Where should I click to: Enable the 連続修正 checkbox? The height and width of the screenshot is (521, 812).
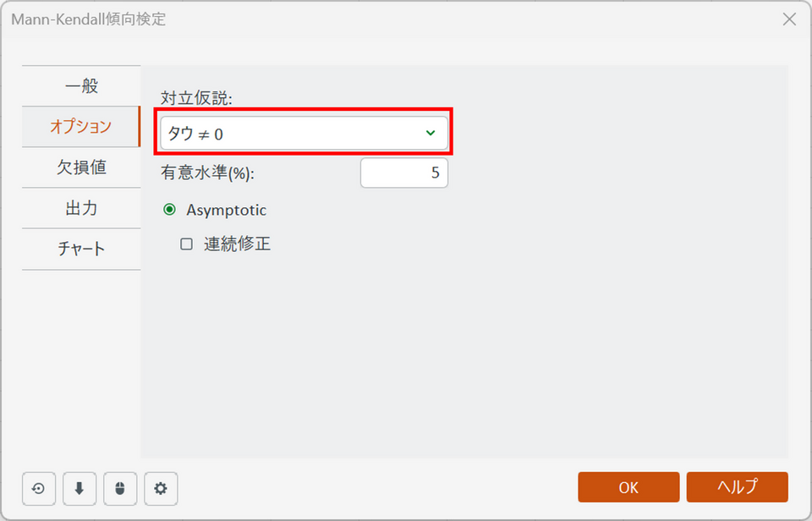point(186,244)
